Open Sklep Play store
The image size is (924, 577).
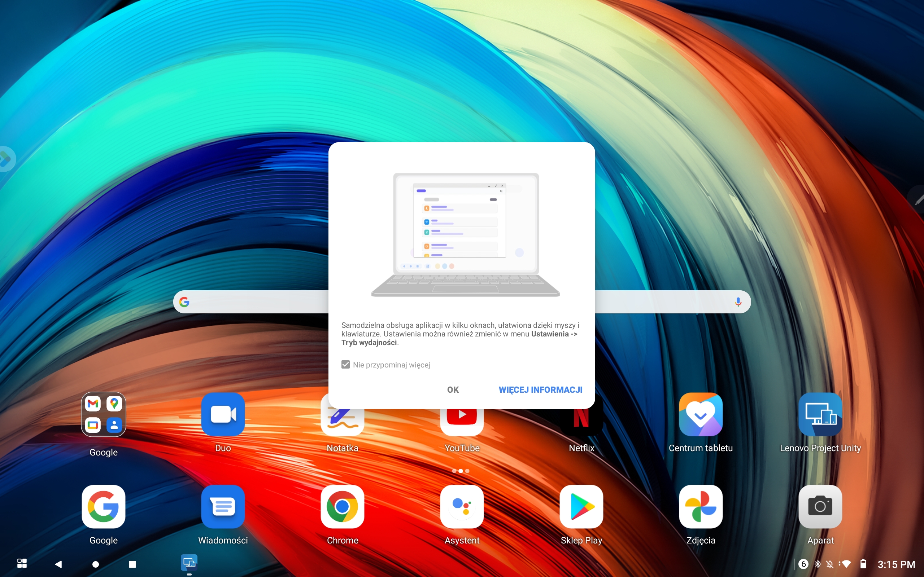(x=581, y=507)
